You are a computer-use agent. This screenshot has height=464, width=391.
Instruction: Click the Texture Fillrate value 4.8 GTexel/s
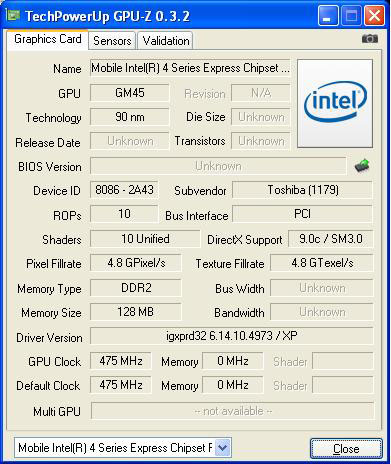coord(322,263)
